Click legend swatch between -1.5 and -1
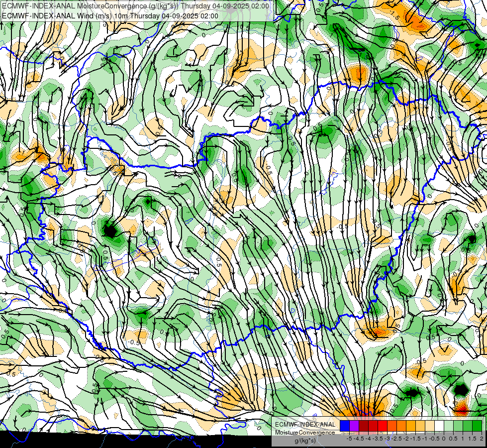The width and height of the screenshot is (487, 448). (420, 426)
